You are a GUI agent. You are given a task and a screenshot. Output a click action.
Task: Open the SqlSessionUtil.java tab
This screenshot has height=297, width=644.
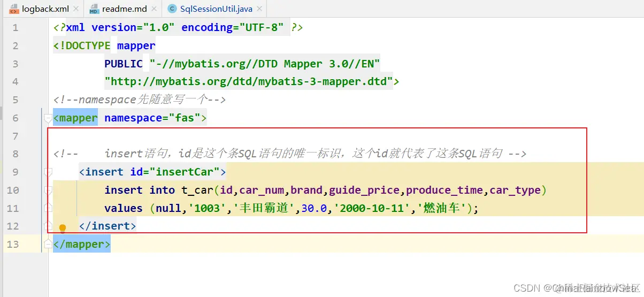pyautogui.click(x=214, y=9)
